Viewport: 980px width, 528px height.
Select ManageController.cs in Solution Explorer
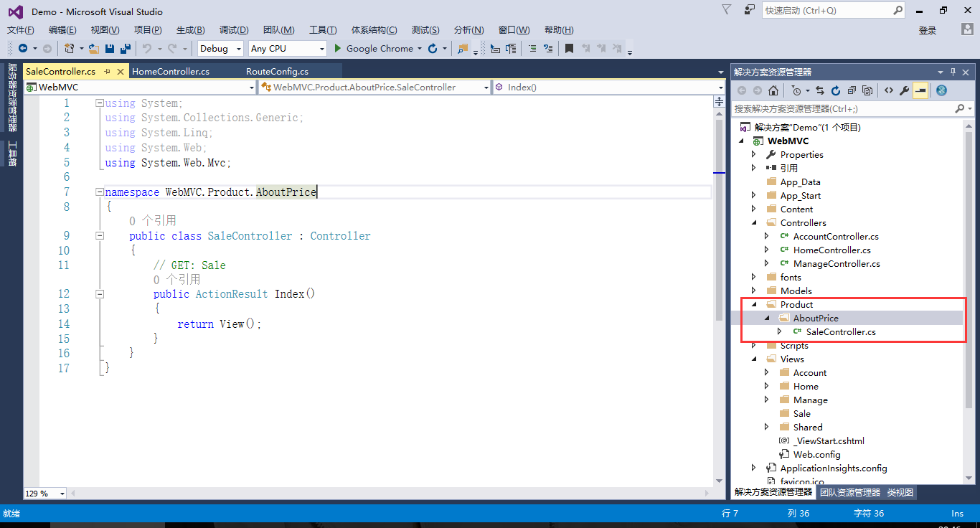(837, 263)
